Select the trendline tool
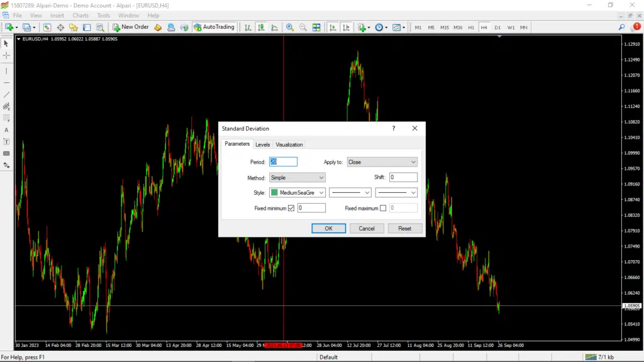The image size is (644, 362). coord(6,95)
